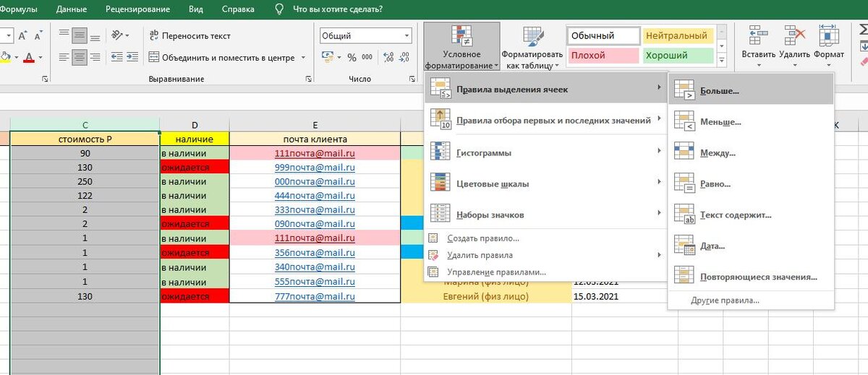Switch to the Данные tab
This screenshot has width=868, height=375.
[70, 9]
